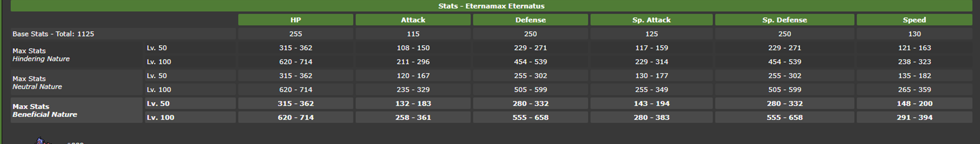Screen dimensions: 980x144
Task: Click the base HP value 255
Action: click(296, 34)
